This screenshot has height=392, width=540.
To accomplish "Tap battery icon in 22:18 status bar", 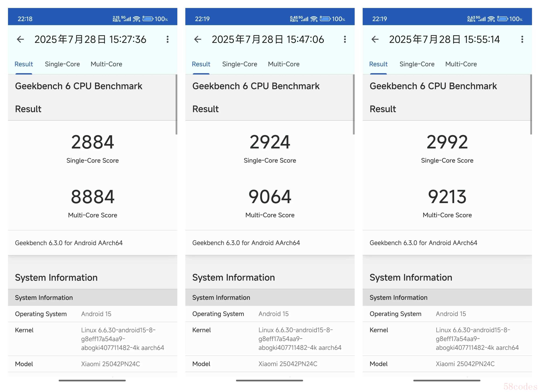I will tap(148, 19).
